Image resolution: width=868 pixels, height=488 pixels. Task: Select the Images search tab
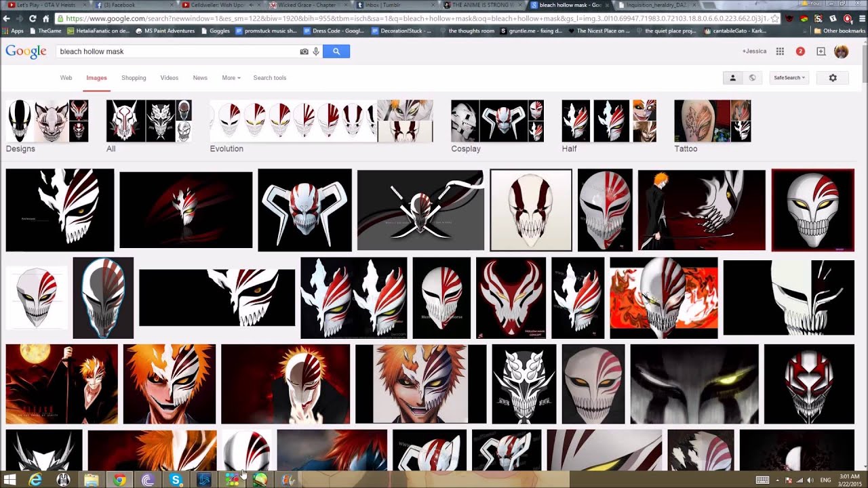coord(96,78)
